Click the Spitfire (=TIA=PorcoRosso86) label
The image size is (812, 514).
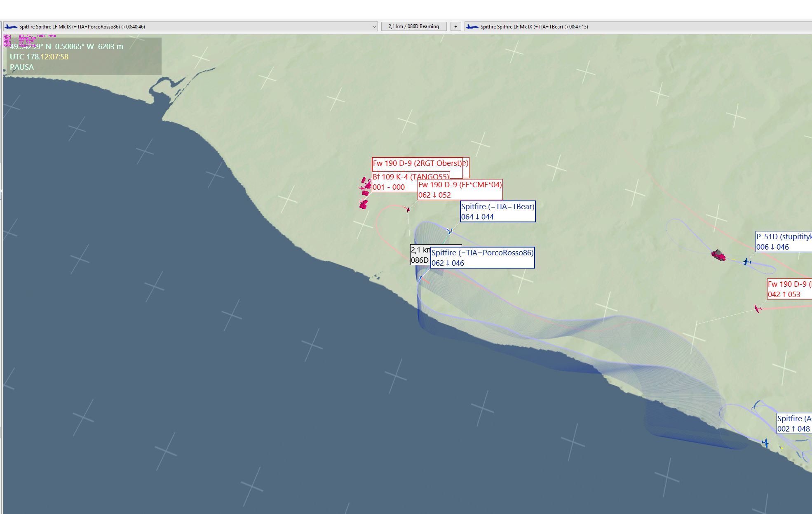482,258
